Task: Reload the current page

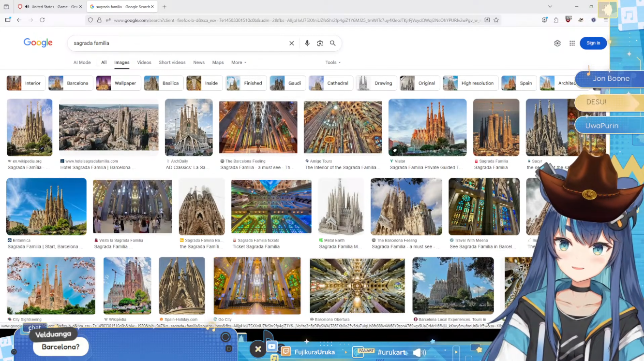Action: tap(42, 20)
